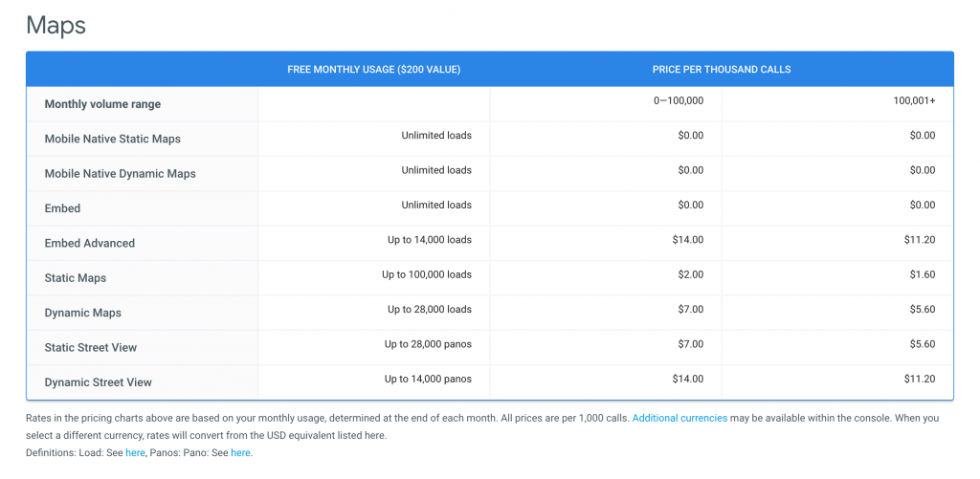Select the Embed row label

coord(62,208)
